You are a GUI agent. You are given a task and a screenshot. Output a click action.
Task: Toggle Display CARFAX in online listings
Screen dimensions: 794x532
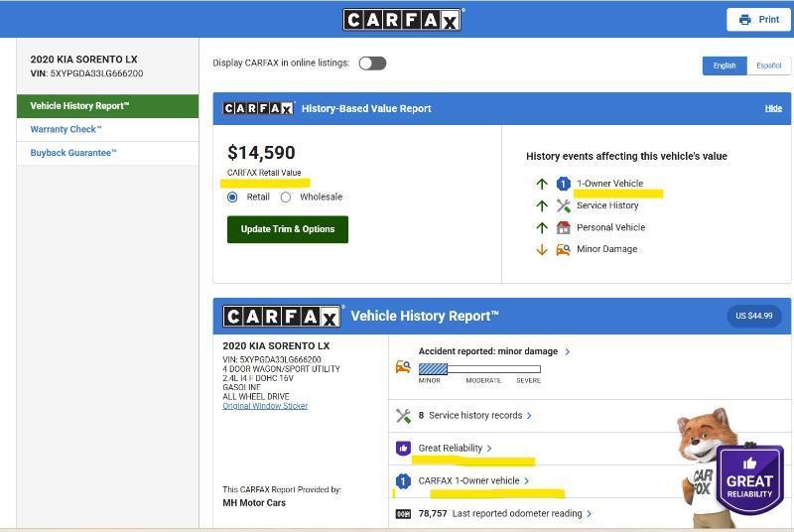tap(372, 64)
